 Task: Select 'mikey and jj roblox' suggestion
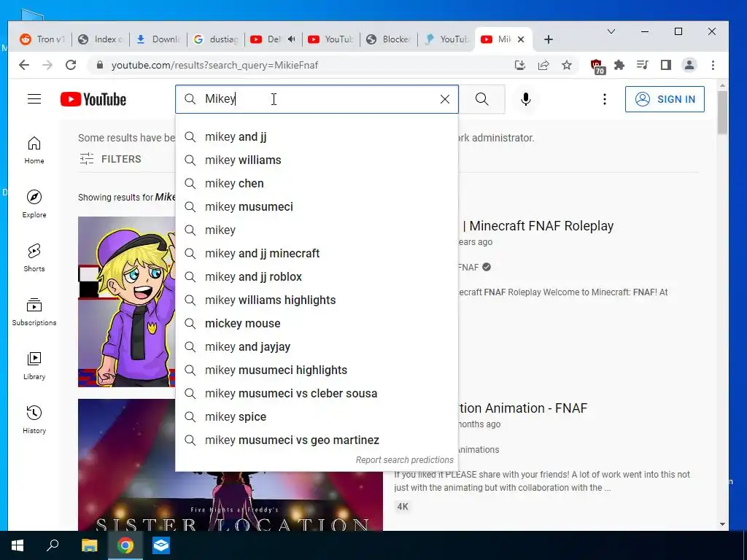pyautogui.click(x=317, y=276)
